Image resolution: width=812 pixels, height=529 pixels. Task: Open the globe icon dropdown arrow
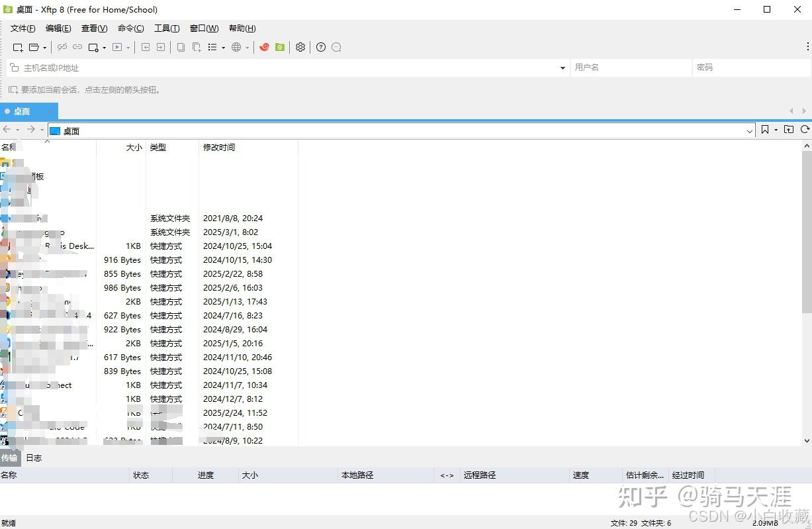click(247, 47)
